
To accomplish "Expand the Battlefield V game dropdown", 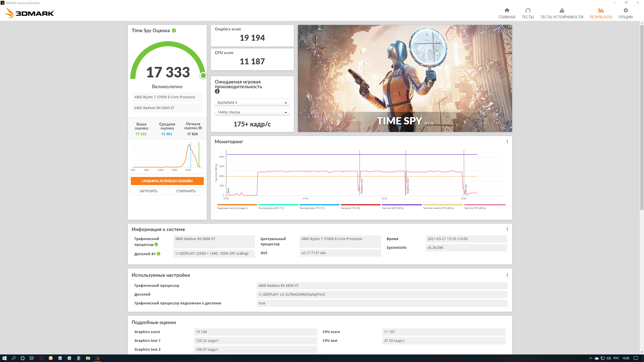I will point(252,103).
